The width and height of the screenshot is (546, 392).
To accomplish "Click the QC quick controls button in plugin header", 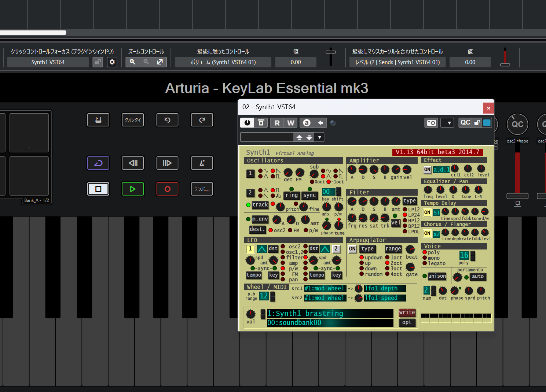I will (465, 123).
